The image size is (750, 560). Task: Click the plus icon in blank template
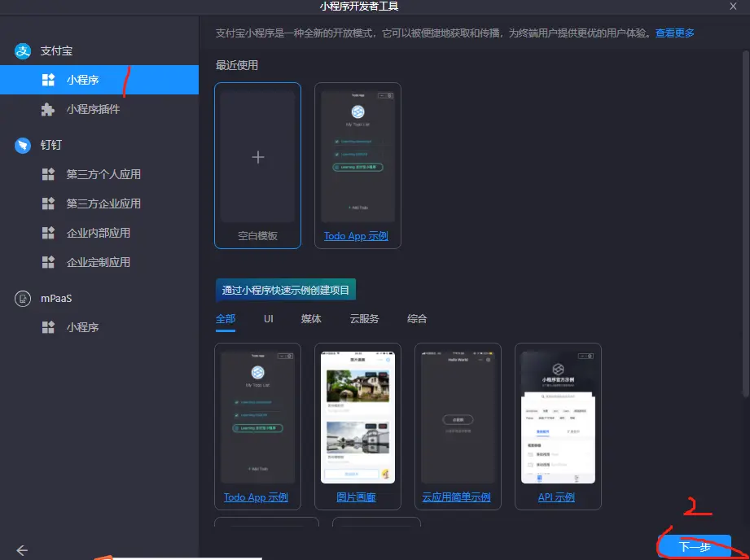click(258, 157)
